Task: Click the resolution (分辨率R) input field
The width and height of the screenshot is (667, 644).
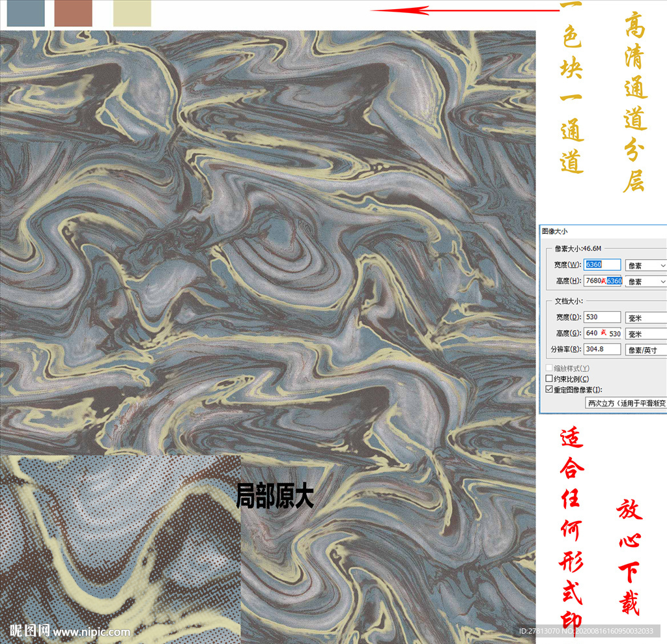Action: [602, 349]
